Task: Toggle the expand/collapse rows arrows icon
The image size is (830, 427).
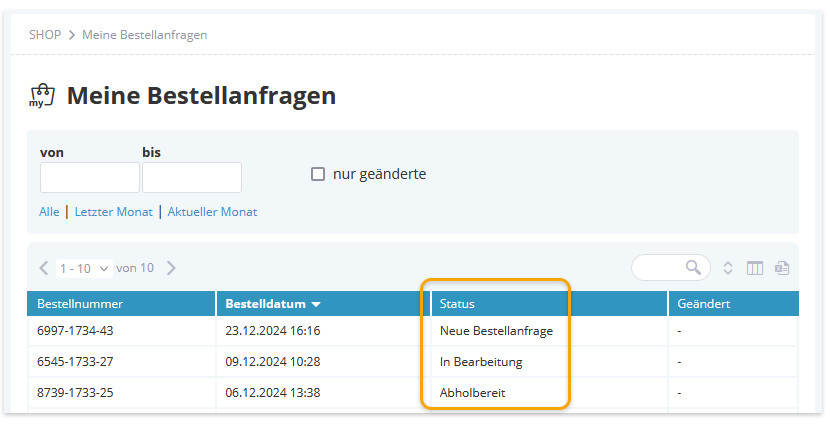Action: click(728, 268)
